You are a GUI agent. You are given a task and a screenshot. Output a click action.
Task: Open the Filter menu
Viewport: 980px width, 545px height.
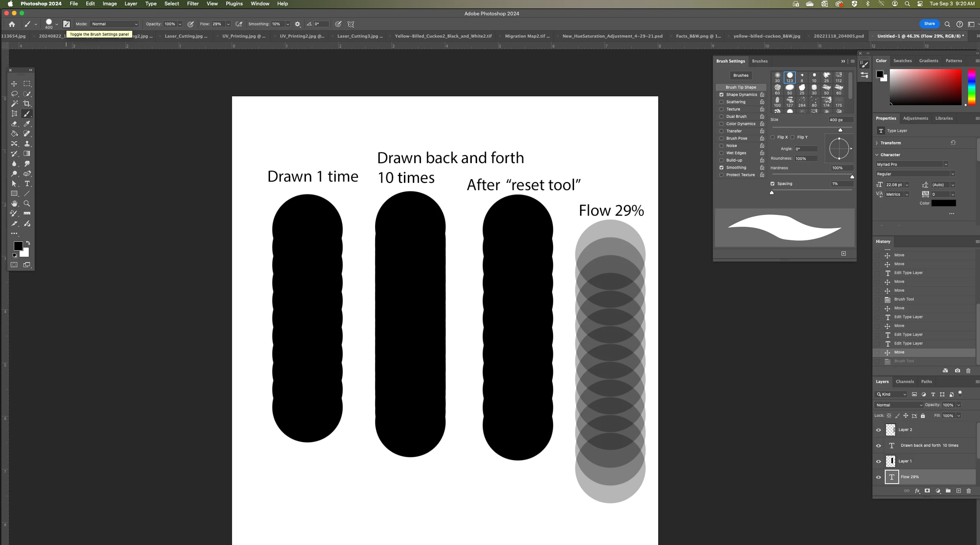[x=193, y=4]
